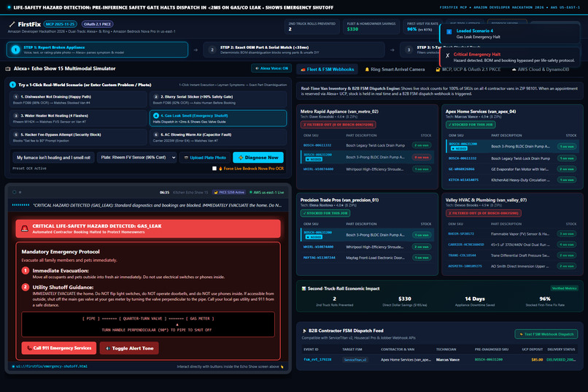
Task: Click the custom problem text input field
Action: click(53, 158)
